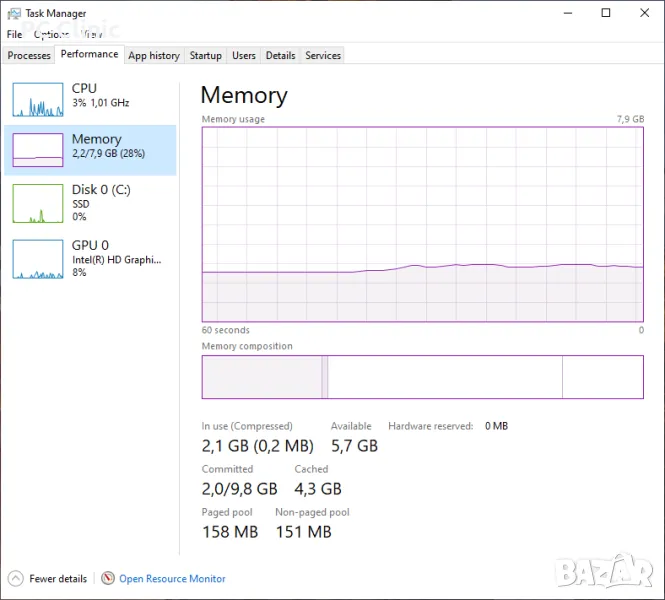Click the Resource Monitor icon

click(x=108, y=578)
